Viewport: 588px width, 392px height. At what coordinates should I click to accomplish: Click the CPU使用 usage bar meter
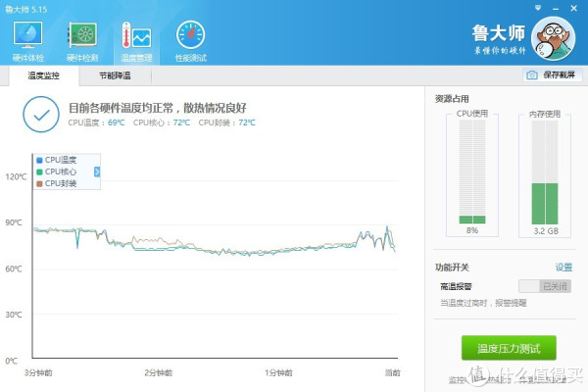(472, 171)
